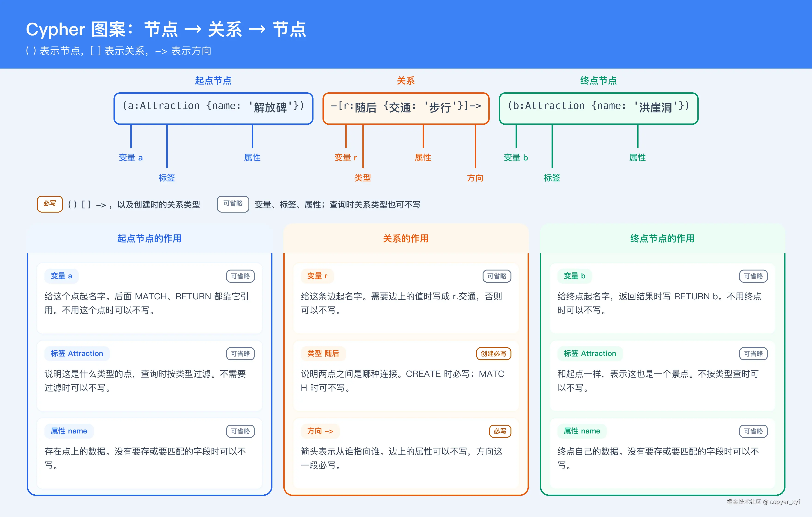Viewport: 812px width, 517px height.
Task: Click the description beginning "和起点一样"
Action: click(658, 381)
